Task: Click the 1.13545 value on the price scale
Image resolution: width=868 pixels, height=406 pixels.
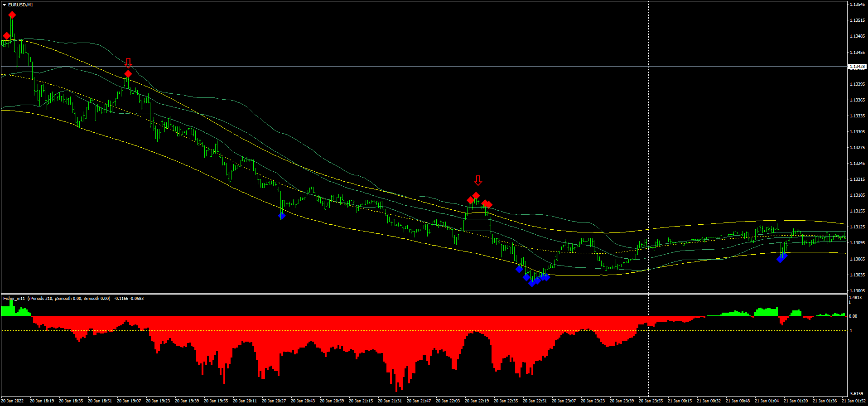Action: point(858,5)
